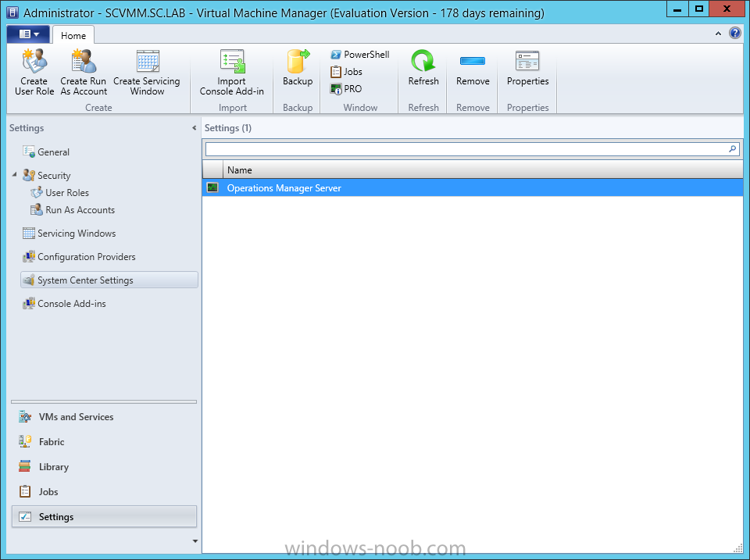This screenshot has width=750, height=560.
Task: Open Help with the question mark icon
Action: [x=734, y=33]
